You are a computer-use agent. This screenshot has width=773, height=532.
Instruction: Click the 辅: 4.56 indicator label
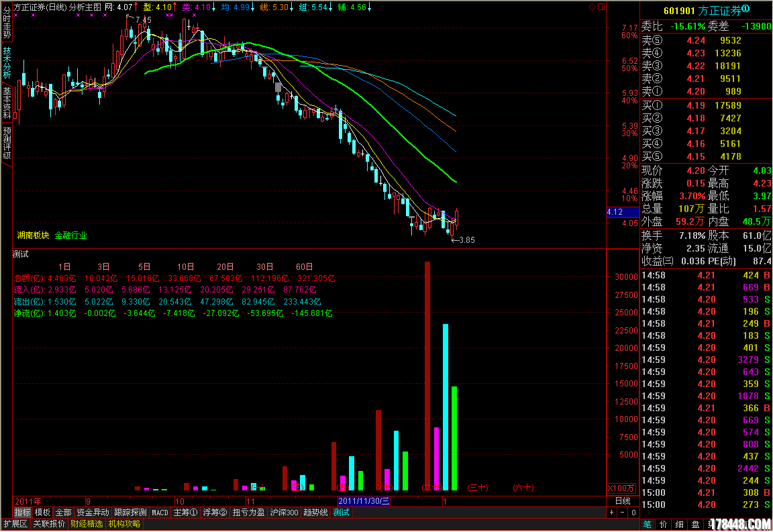(354, 7)
